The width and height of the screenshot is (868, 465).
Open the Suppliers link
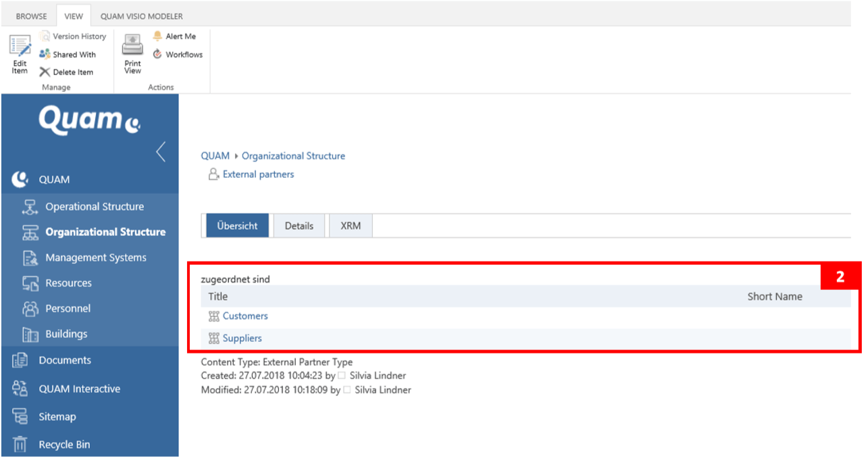tap(242, 339)
